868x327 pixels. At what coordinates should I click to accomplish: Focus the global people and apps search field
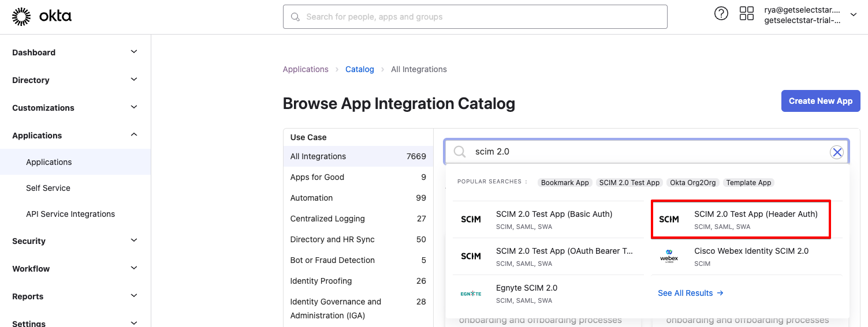[x=475, y=17]
